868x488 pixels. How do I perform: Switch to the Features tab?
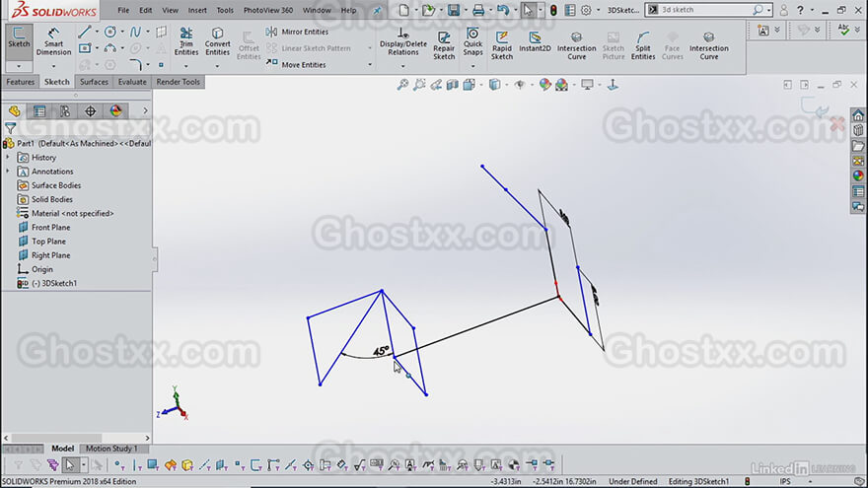point(21,82)
